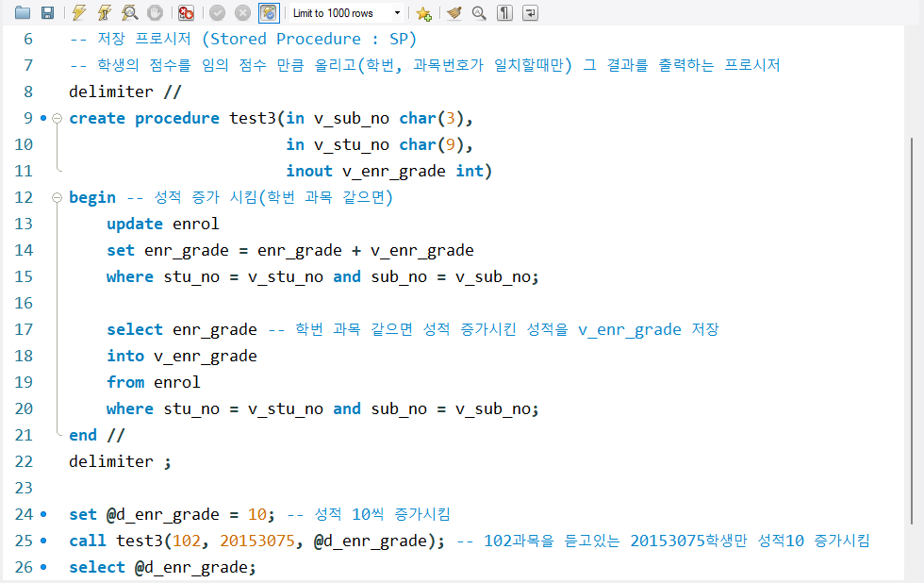Click the statement marker dot on line 26
This screenshot has height=583, width=924.
click(x=43, y=567)
